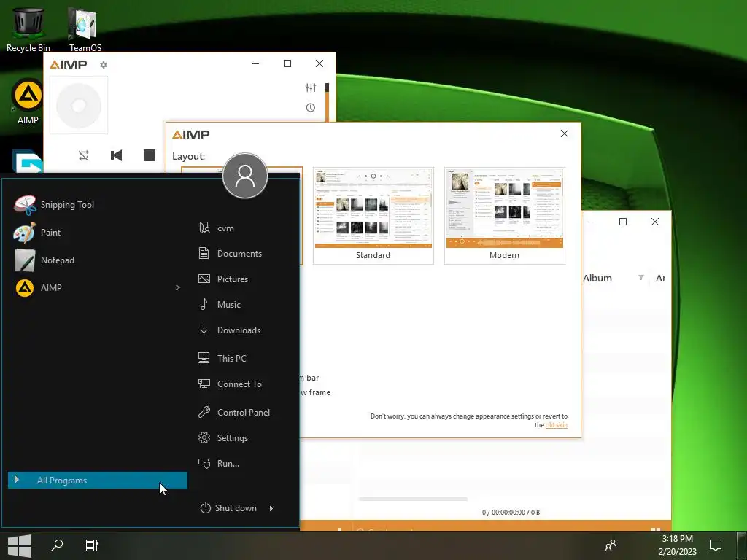
Task: Expand the AIMP jump list arrow
Action: point(178,287)
